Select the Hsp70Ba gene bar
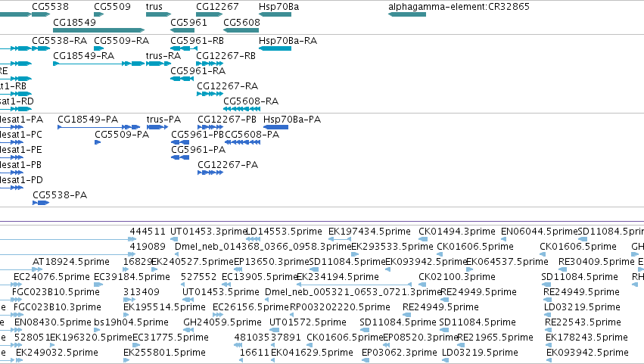This screenshot has height=364, width=644. pyautogui.click(x=275, y=14)
